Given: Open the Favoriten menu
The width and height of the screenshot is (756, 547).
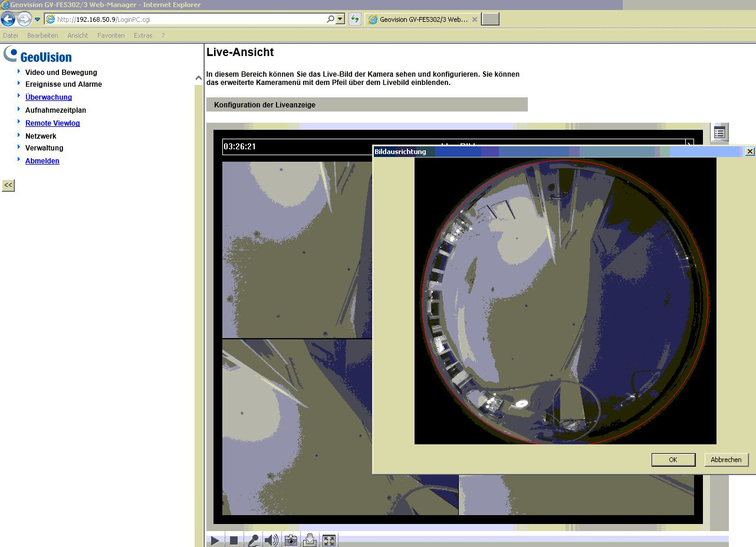Looking at the screenshot, I should coord(111,35).
